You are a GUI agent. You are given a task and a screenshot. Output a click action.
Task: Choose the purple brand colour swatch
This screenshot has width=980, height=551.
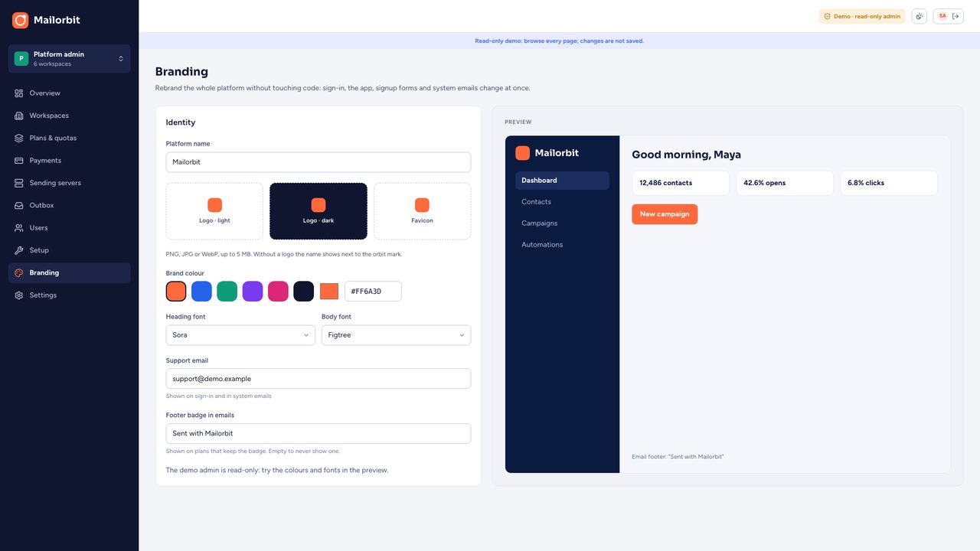[x=253, y=291]
